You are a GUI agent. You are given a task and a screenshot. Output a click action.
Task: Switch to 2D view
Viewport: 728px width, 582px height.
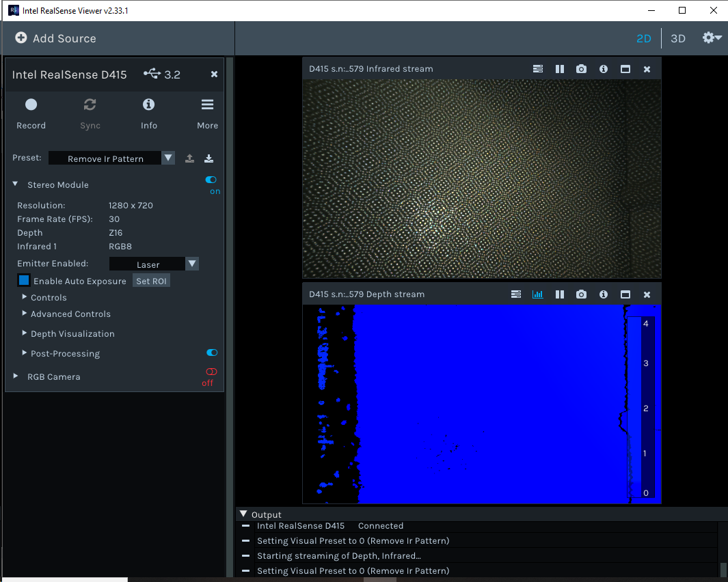point(643,38)
